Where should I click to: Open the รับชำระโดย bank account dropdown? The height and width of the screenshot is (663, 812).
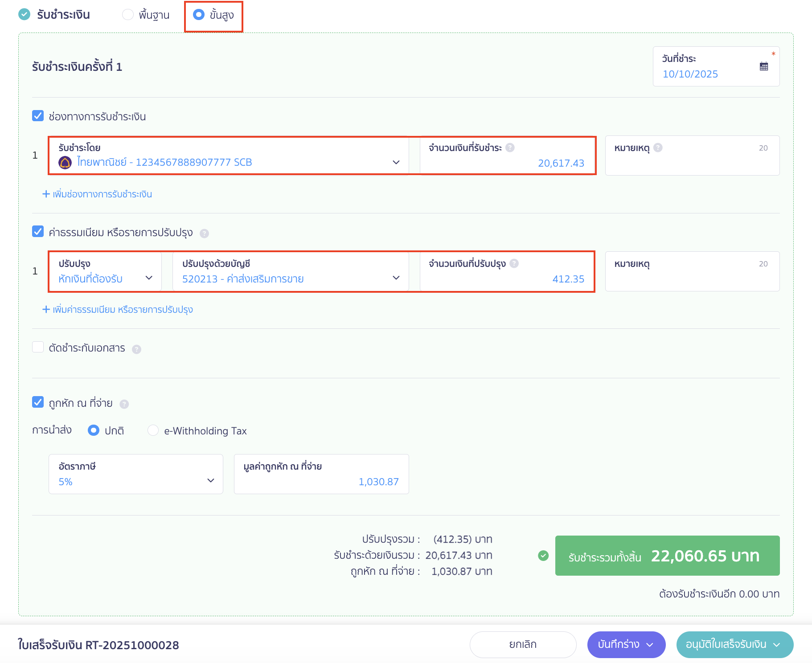[396, 162]
